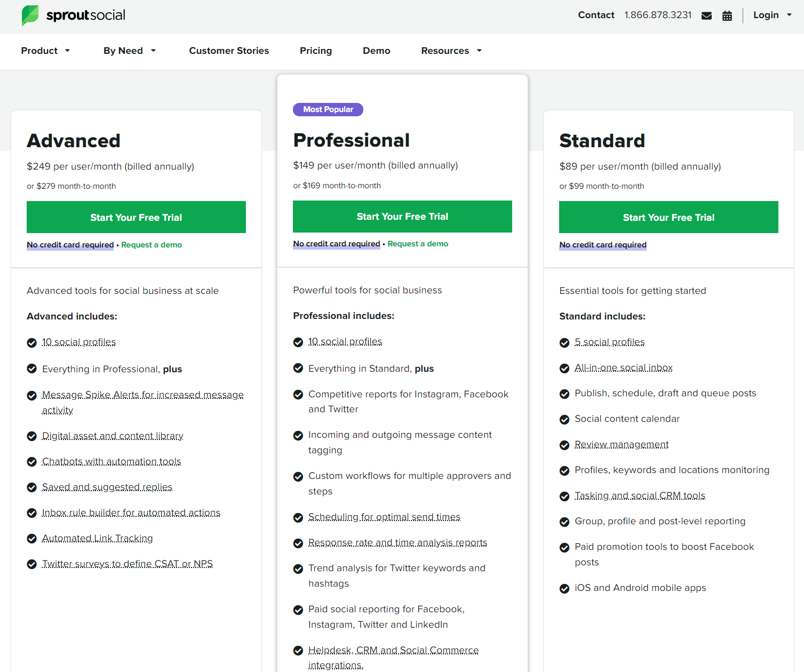Click the Most Popular badge
This screenshot has width=804, height=672.
coord(328,109)
